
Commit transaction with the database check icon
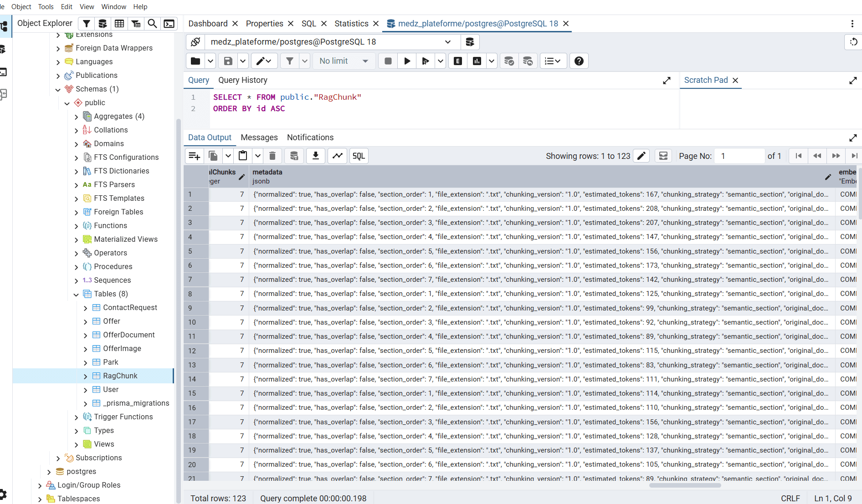coord(509,61)
